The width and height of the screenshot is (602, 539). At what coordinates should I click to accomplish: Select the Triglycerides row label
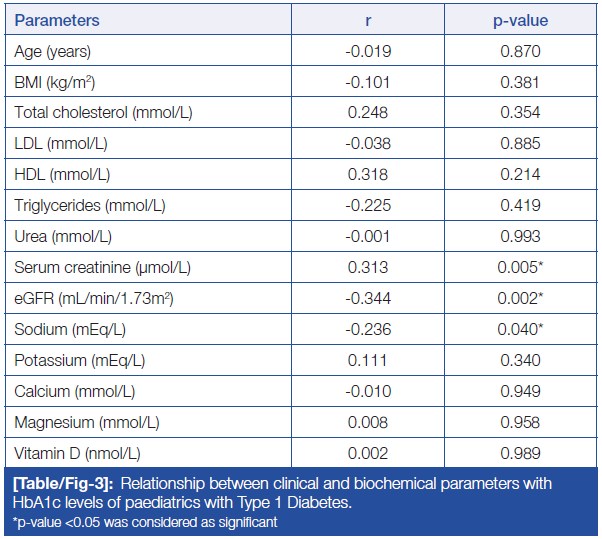[x=90, y=205]
